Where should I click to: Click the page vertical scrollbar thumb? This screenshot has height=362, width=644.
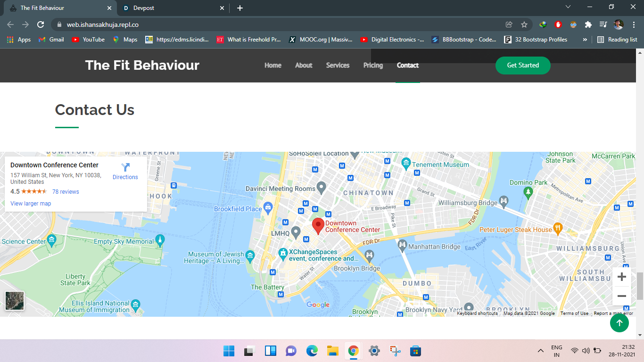coord(640,286)
